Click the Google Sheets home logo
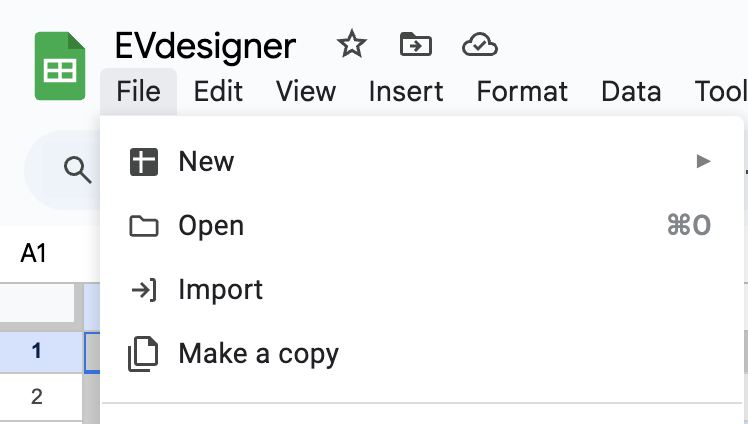The height and width of the screenshot is (424, 748). [x=60, y=66]
